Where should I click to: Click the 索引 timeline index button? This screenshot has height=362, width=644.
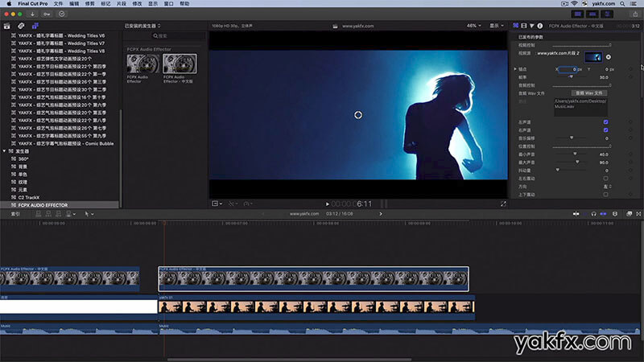15,214
